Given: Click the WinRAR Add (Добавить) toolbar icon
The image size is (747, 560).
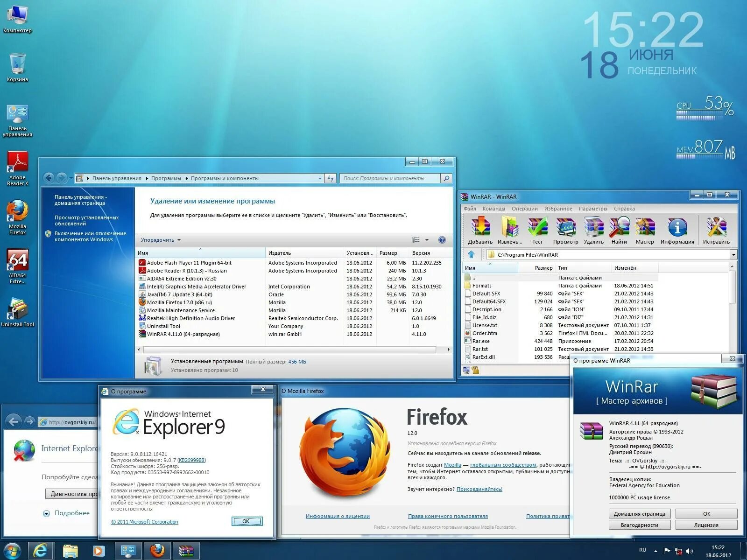Looking at the screenshot, I should pos(480,231).
